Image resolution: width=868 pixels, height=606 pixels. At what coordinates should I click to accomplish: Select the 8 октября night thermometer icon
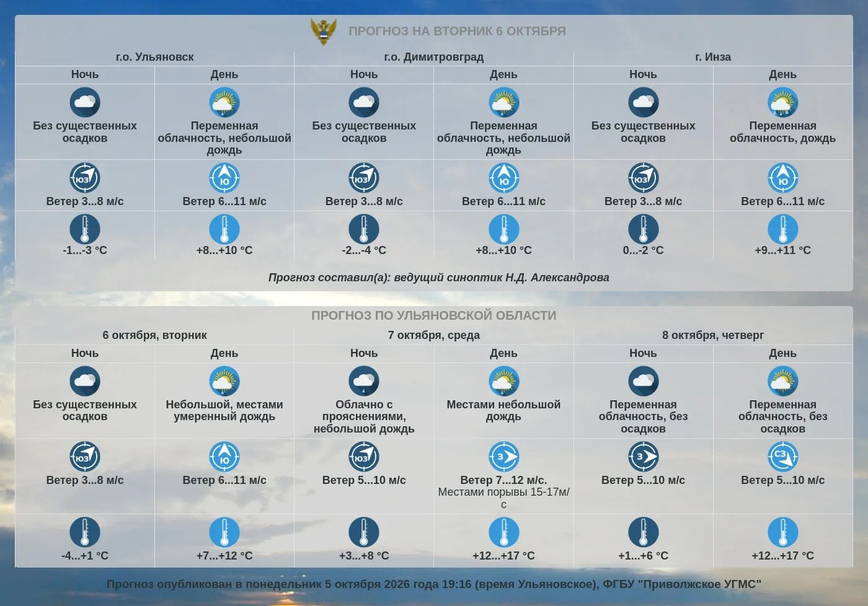[643, 532]
